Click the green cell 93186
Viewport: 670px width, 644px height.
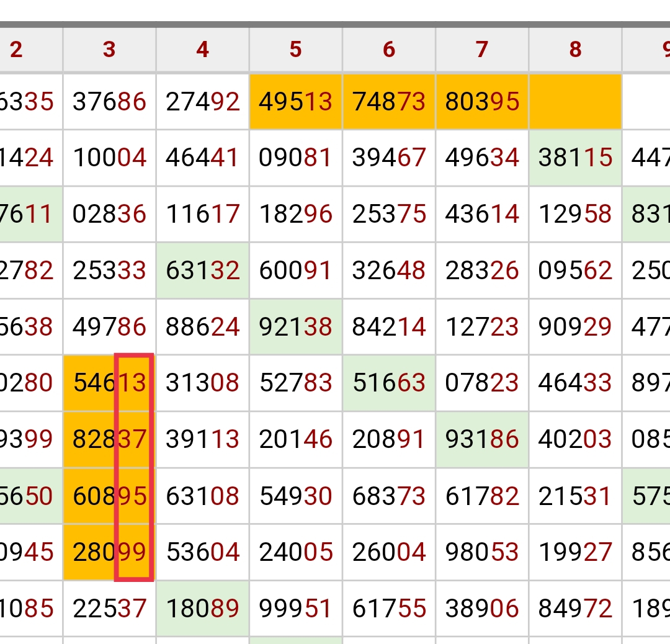pyautogui.click(x=482, y=440)
